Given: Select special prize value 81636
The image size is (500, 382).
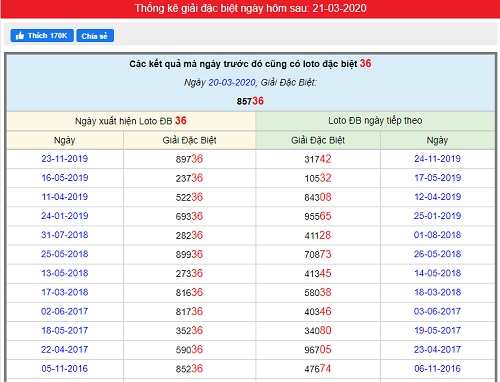Looking at the screenshot, I should (189, 292).
